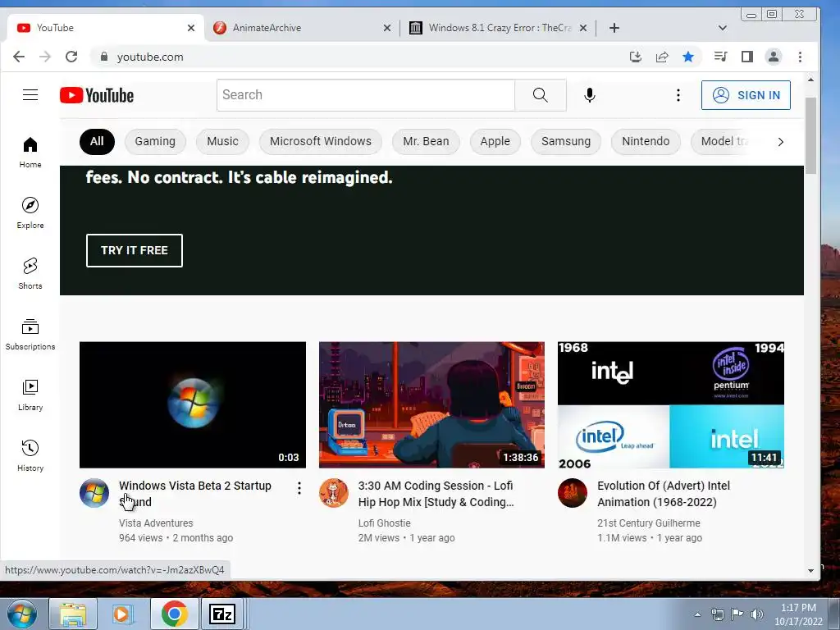The image size is (840, 630).
Task: Open lofi coding session thumbnail
Action: 431,405
